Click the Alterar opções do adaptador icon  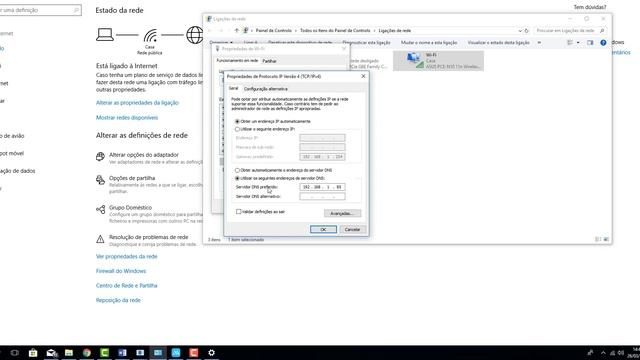pos(100,156)
